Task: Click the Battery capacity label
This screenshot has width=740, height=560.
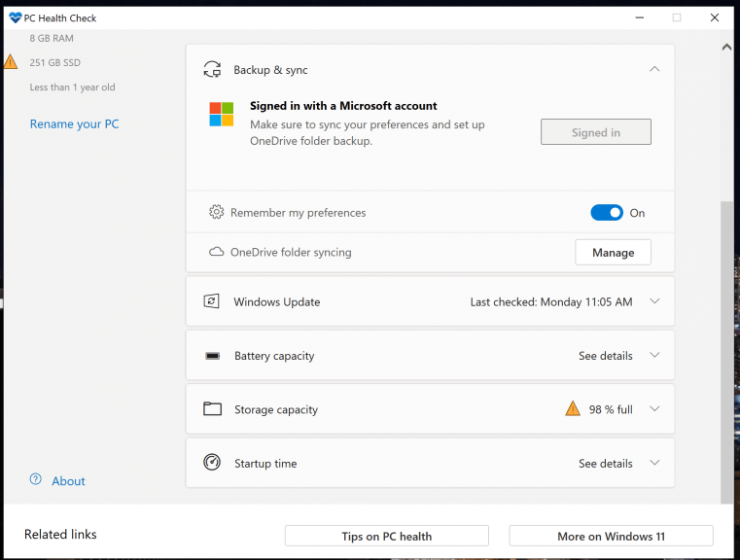Action: (x=274, y=356)
